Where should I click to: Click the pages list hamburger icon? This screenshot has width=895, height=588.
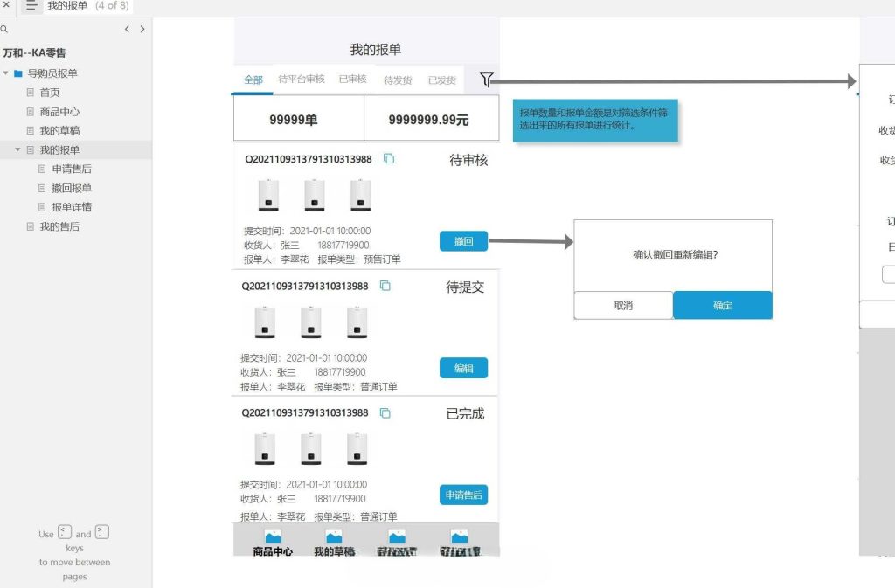point(31,6)
